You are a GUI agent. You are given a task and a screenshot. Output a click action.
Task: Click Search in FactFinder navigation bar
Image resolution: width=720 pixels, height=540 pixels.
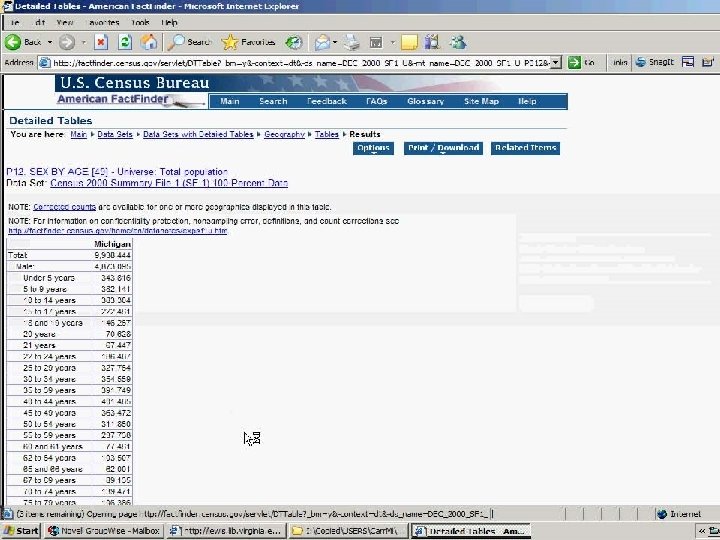click(x=273, y=101)
